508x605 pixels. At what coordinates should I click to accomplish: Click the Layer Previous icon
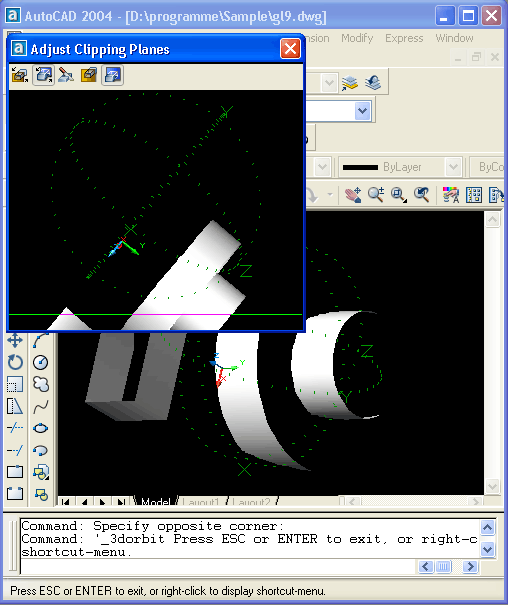coord(373,83)
